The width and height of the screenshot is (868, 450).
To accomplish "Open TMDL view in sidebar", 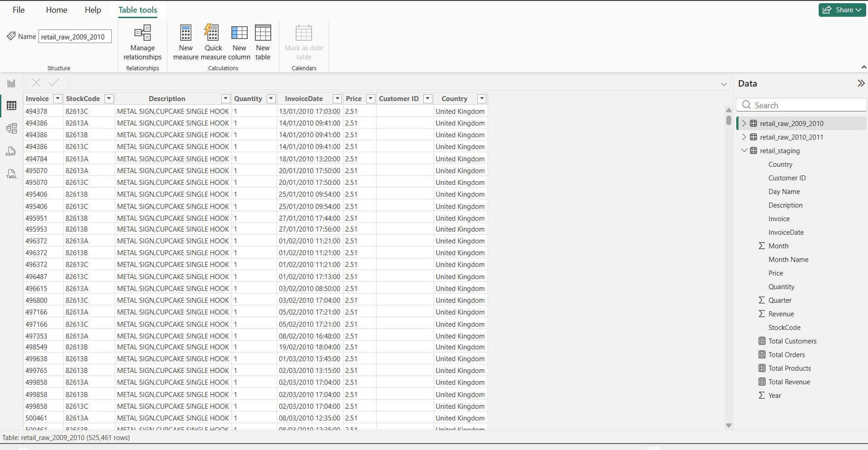I will (11, 174).
